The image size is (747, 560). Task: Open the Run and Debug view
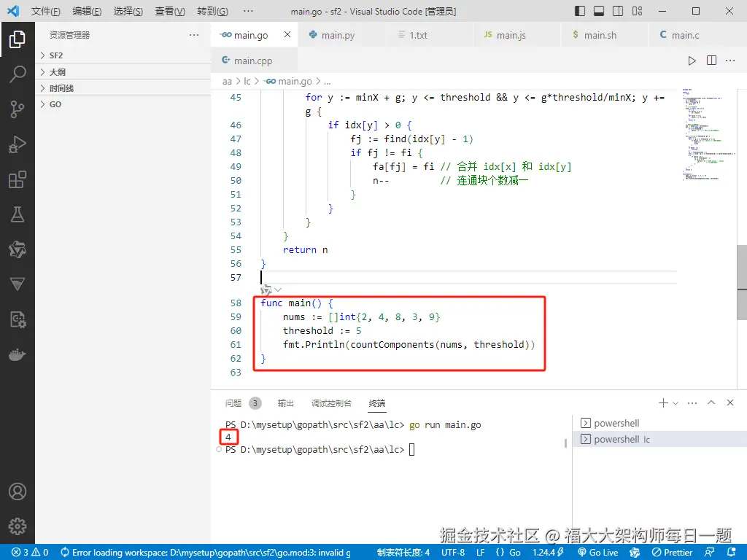pyautogui.click(x=18, y=144)
